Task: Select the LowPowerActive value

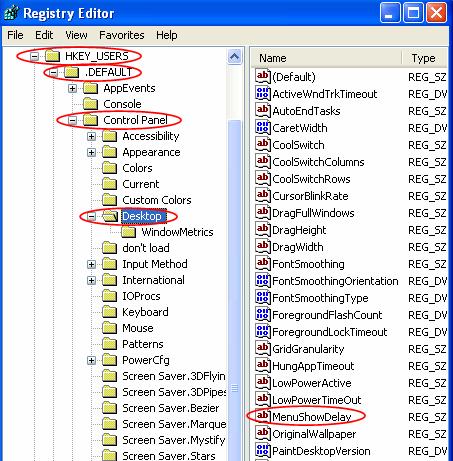Action: click(312, 383)
